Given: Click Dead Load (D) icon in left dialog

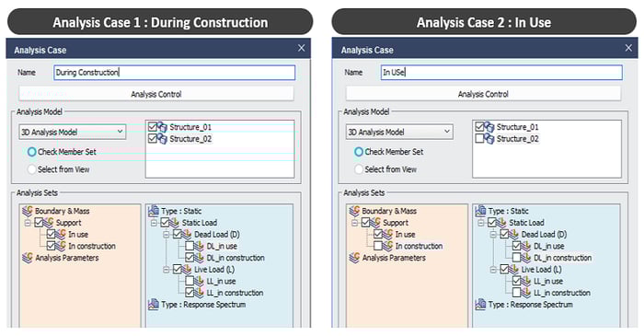Looking at the screenshot, I should point(187,234).
